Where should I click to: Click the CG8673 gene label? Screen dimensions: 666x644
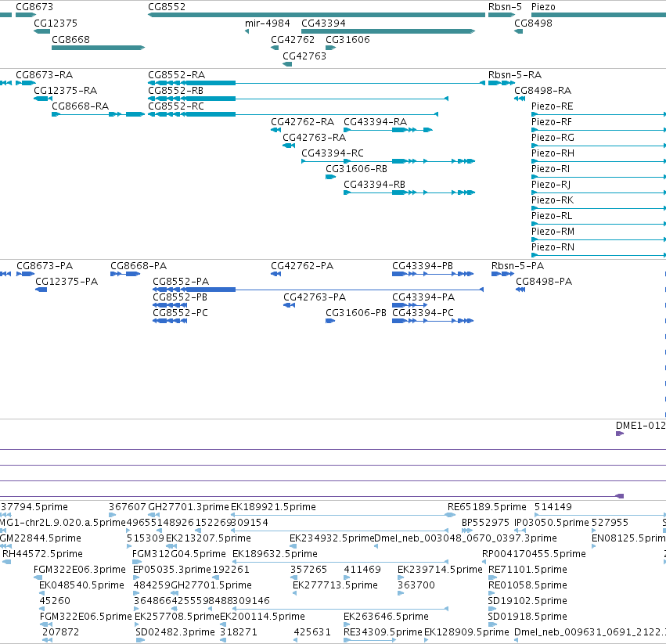coord(34,7)
